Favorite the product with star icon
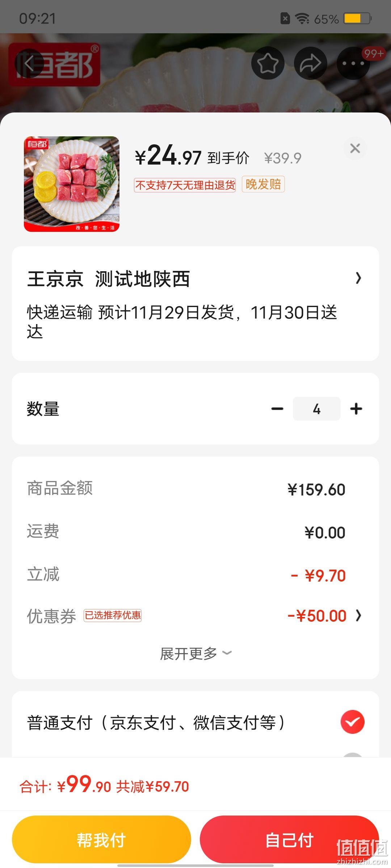391x868 pixels. (x=268, y=63)
